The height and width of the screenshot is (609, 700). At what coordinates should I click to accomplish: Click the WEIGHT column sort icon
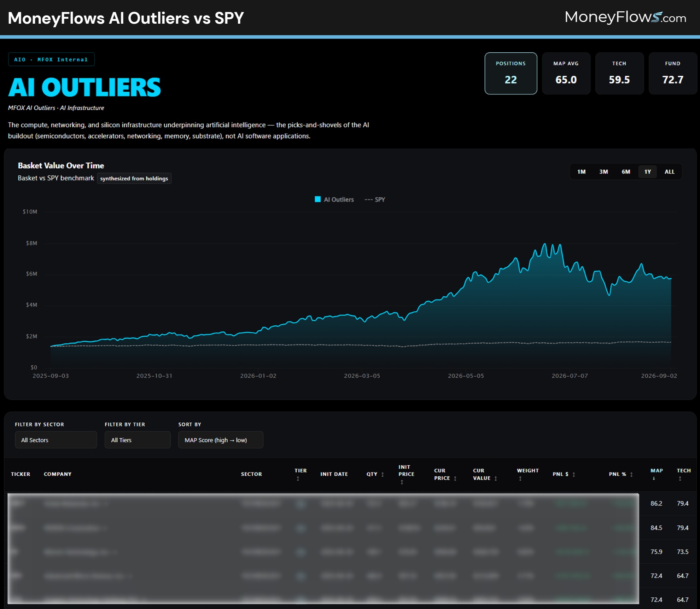pos(520,478)
